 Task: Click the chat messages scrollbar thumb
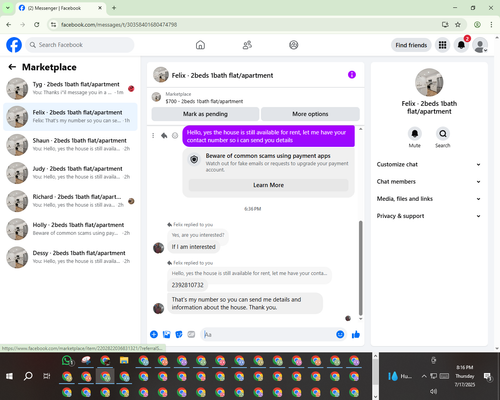[361, 268]
